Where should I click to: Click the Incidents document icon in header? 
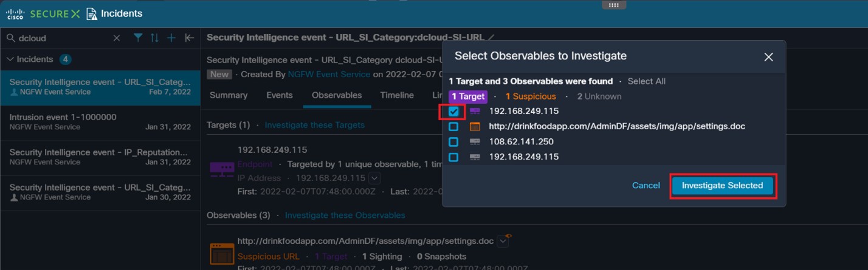92,13
